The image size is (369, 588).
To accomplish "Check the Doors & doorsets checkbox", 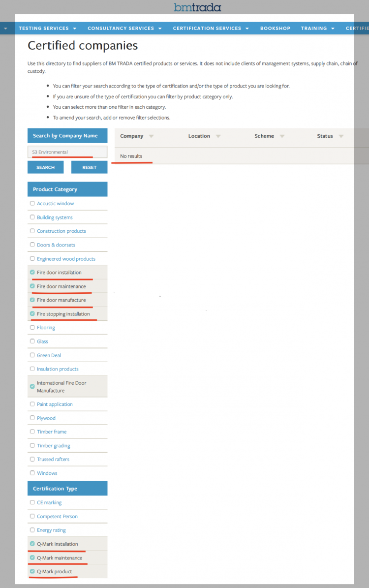I will coord(32,245).
